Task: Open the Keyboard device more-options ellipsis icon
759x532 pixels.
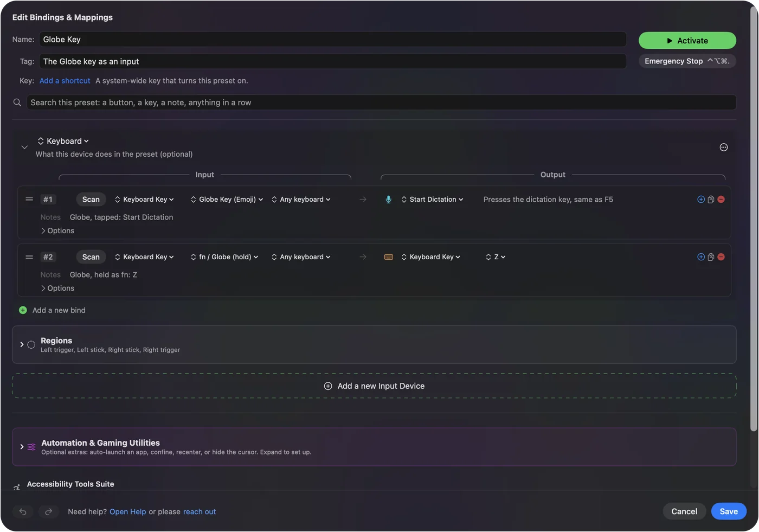Action: coord(724,148)
